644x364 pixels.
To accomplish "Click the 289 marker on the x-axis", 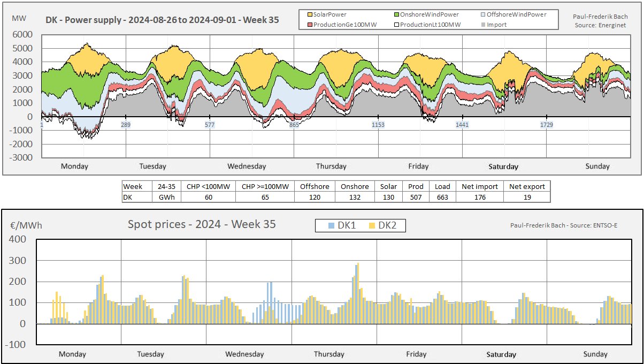I will pyautogui.click(x=126, y=125).
